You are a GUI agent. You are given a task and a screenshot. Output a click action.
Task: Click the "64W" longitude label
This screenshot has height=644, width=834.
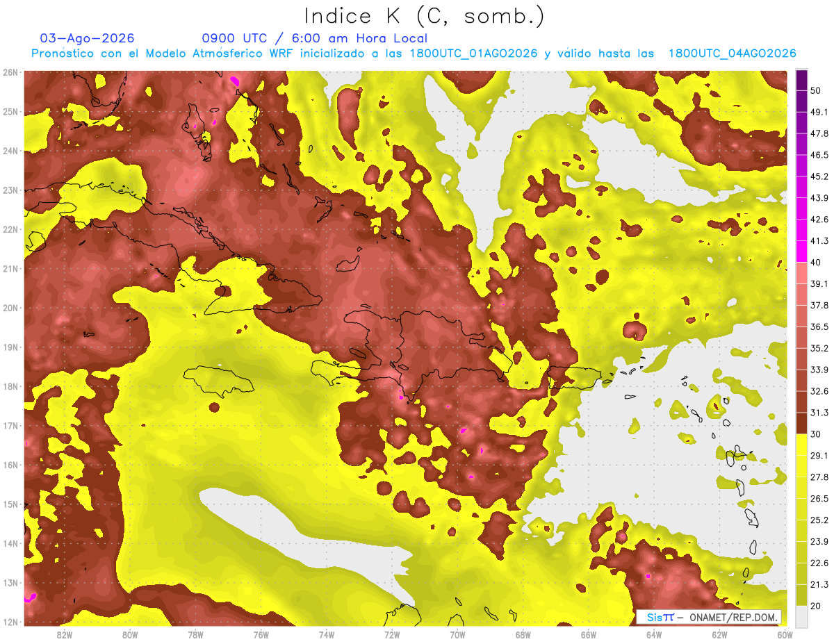point(654,634)
